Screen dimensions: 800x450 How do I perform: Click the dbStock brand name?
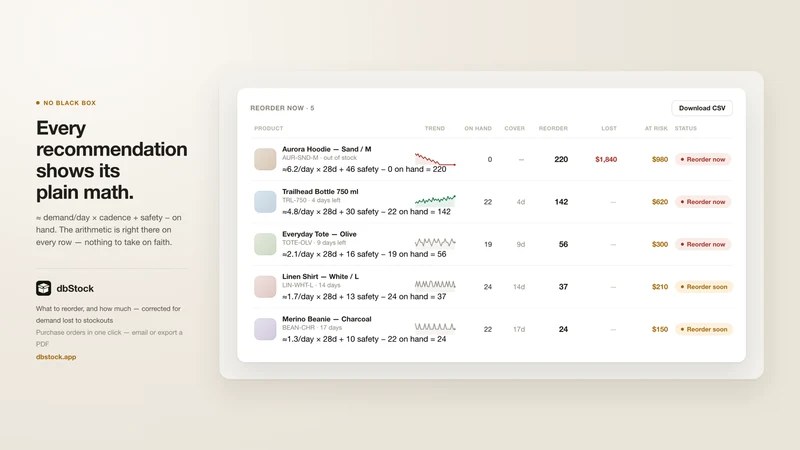75,288
